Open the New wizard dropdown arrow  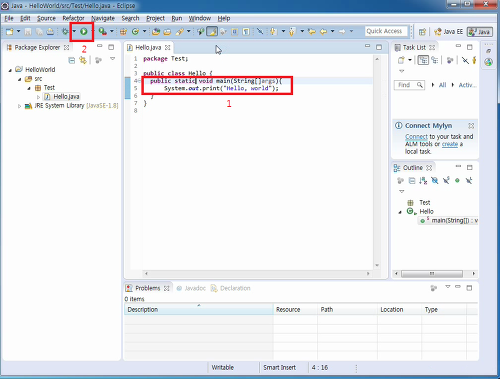point(19,31)
